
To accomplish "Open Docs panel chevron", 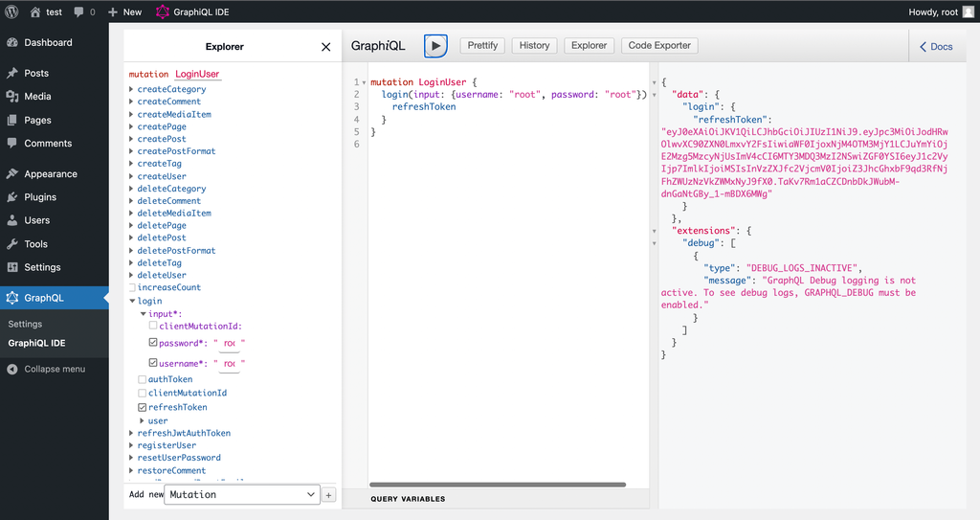I will (924, 47).
